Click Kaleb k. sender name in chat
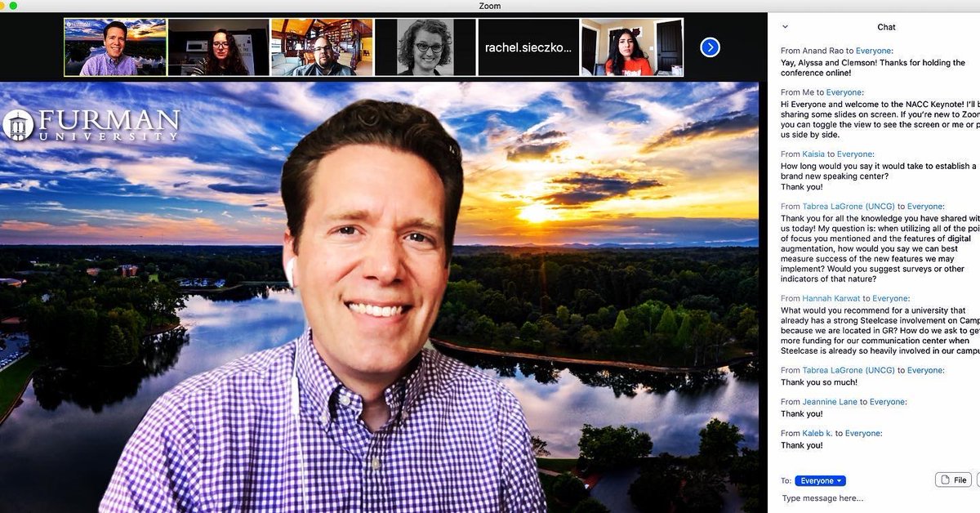Image resolution: width=980 pixels, height=513 pixels. (817, 434)
